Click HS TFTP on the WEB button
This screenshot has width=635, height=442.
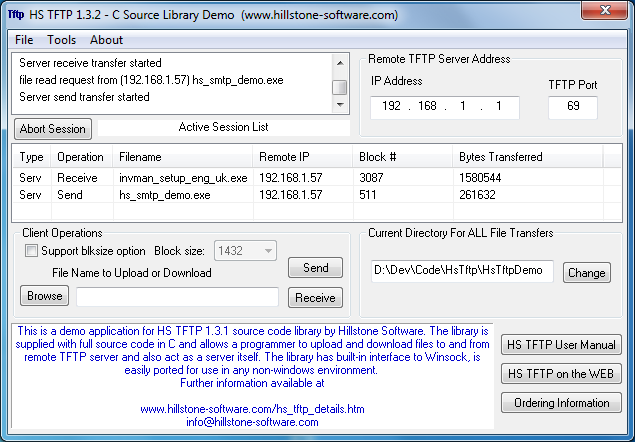[x=561, y=374]
